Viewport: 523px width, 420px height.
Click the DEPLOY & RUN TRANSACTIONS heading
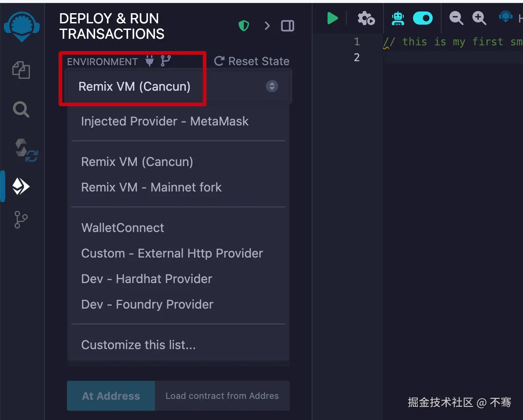pos(112,26)
